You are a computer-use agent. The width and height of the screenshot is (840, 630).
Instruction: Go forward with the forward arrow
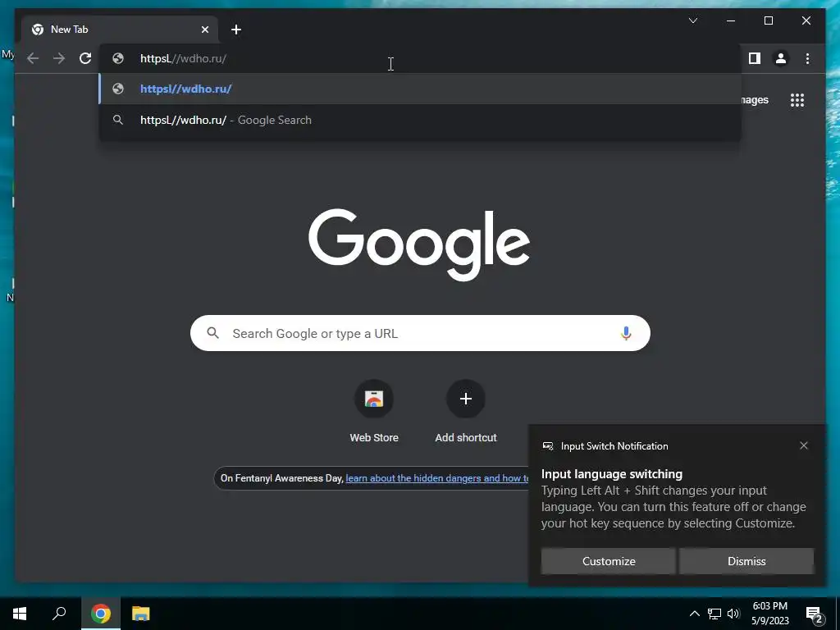pos(59,58)
